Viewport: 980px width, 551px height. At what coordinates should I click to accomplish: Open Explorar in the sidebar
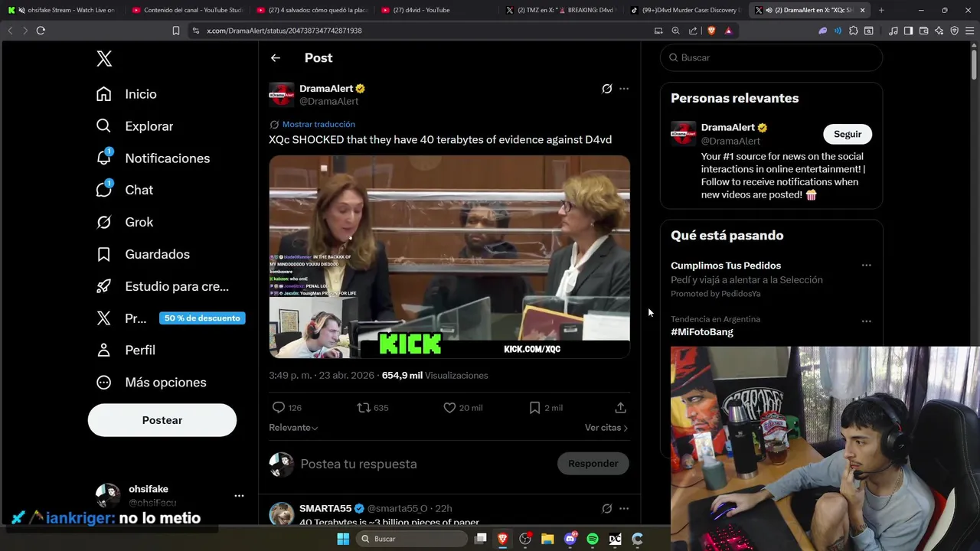(x=135, y=126)
